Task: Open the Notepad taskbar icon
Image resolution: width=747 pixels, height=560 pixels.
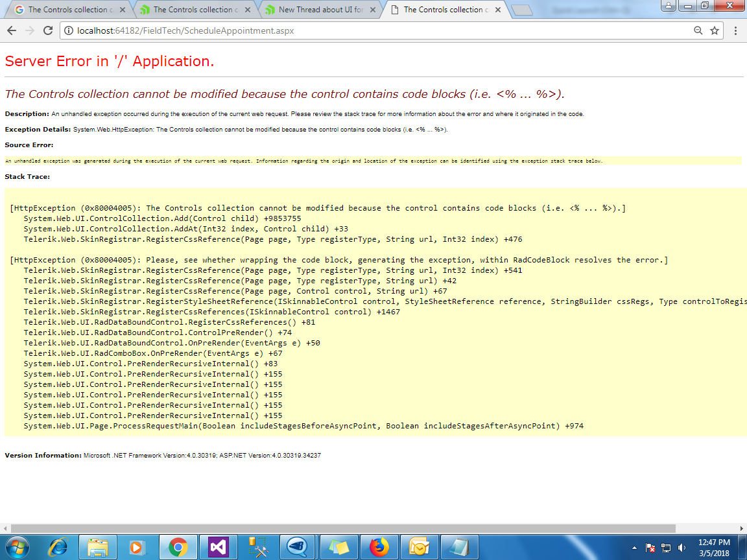Action: [x=459, y=548]
